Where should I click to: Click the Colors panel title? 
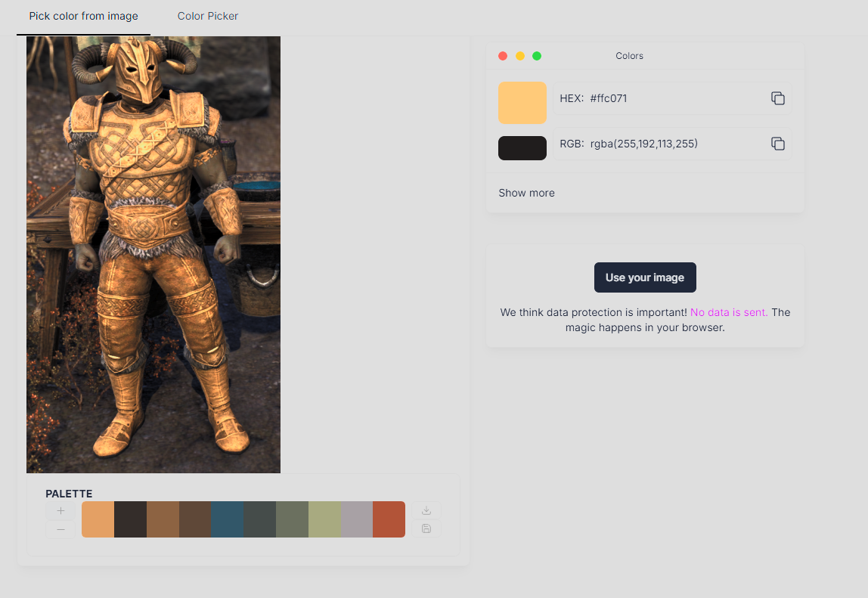point(629,56)
